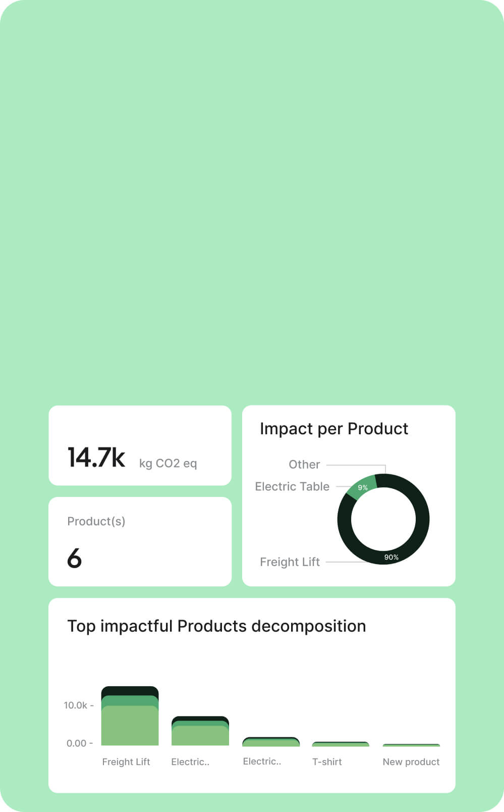Click the first Electric.. stacked bar
The image size is (504, 812).
tap(200, 731)
